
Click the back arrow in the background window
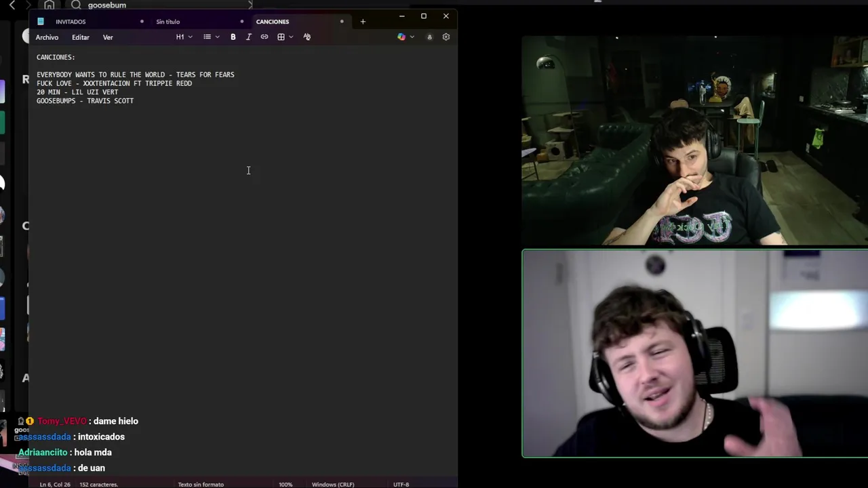(12, 5)
